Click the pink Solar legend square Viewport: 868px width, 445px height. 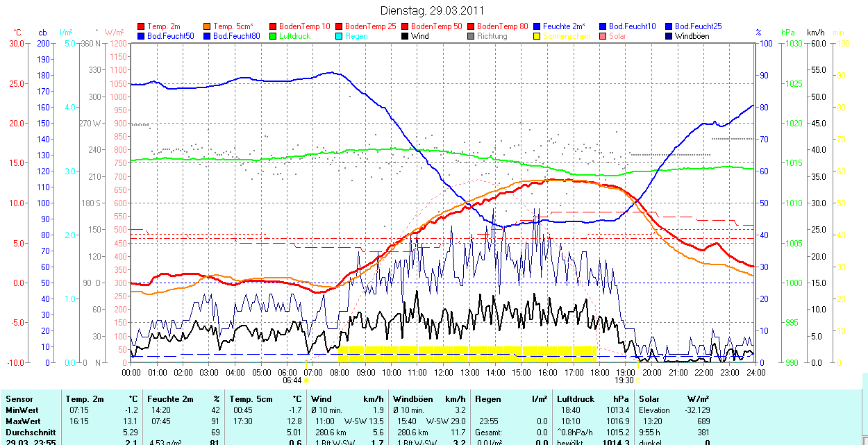pos(603,36)
